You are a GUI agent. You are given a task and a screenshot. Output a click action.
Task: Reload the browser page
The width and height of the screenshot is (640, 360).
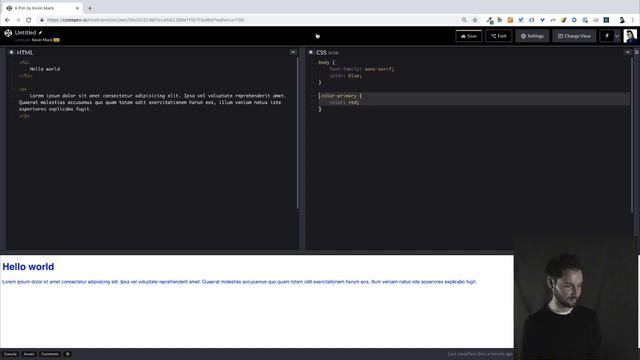(29, 20)
